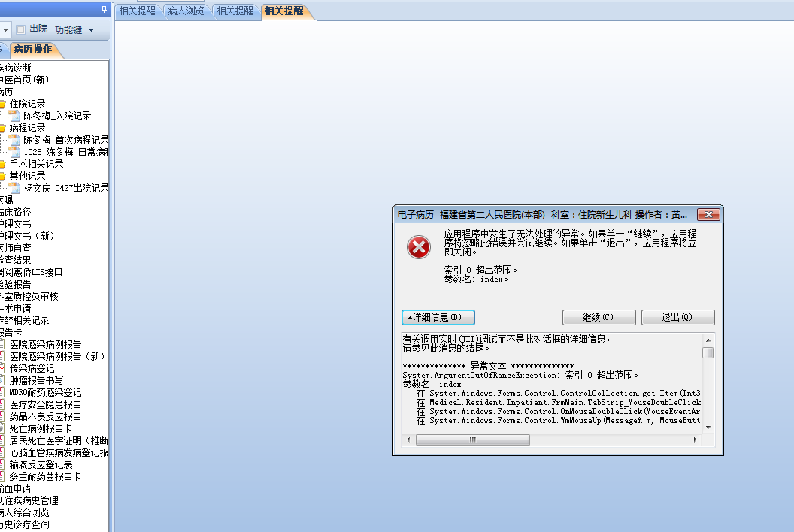Viewport: 794px width, 532px height.
Task: Open the dropdown arrow left of 出院 checkbox
Action: pyautogui.click(x=5, y=30)
